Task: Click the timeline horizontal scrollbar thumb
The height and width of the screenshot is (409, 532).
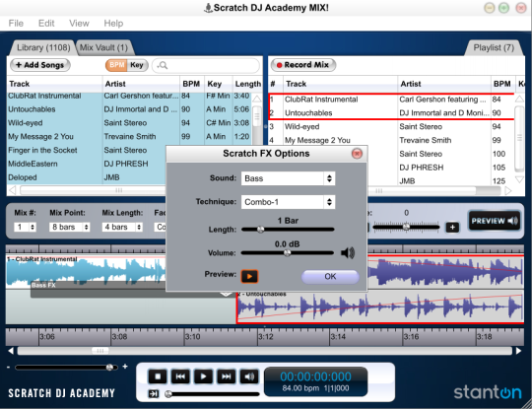Action: click(100, 351)
